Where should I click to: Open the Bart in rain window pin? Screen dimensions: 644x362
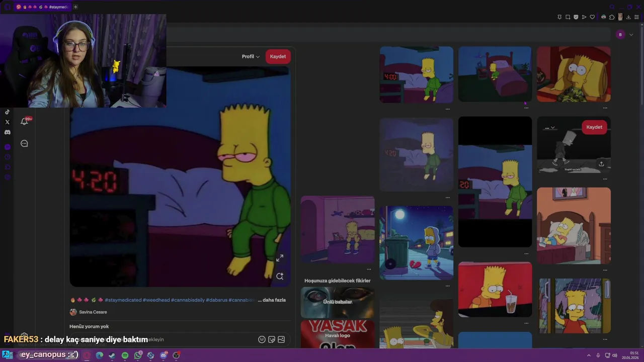(574, 306)
